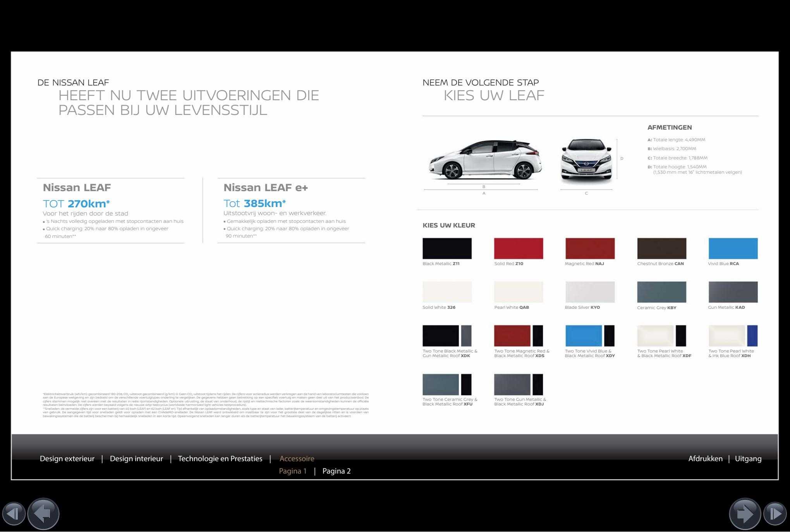Click NEEM DE VOLGENDE STAP heading
Screen dimensions: 790x532
tap(481, 82)
